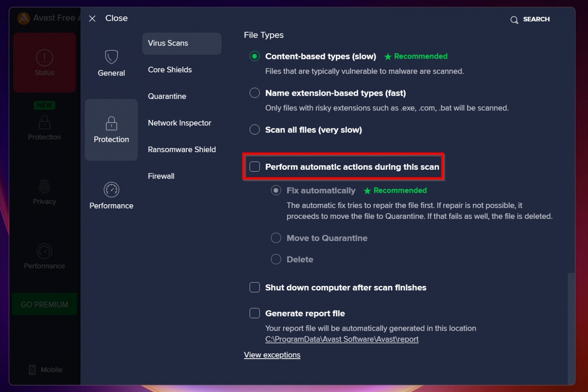The width and height of the screenshot is (588, 392).
Task: Click the Mobile icon at the bottom
Action: click(44, 369)
